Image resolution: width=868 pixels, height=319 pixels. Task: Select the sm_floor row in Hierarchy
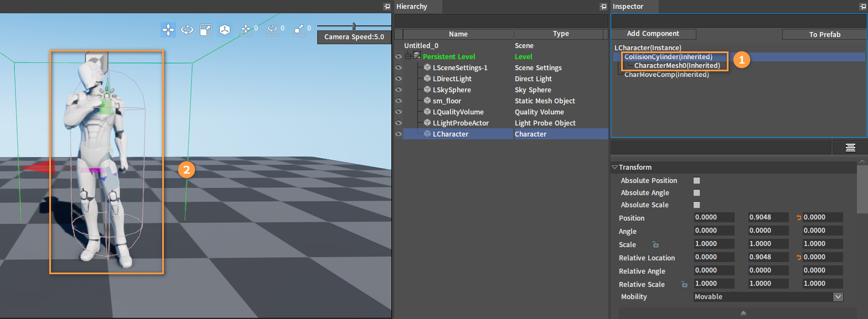pos(505,101)
